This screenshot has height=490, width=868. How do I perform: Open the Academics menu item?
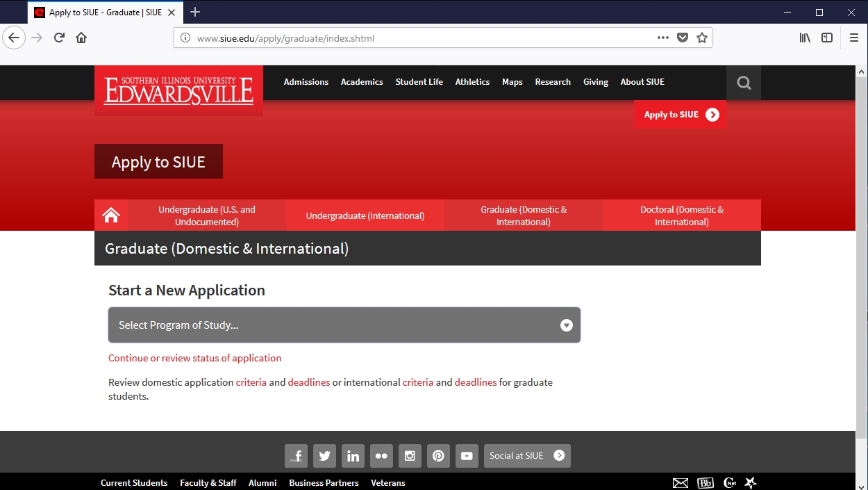[362, 82]
